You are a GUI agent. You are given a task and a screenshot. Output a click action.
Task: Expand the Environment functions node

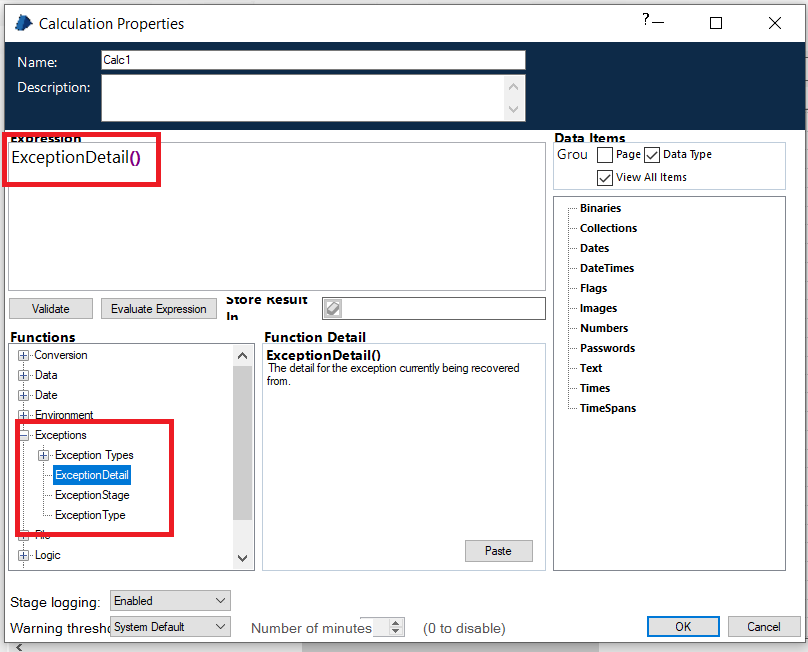point(23,415)
